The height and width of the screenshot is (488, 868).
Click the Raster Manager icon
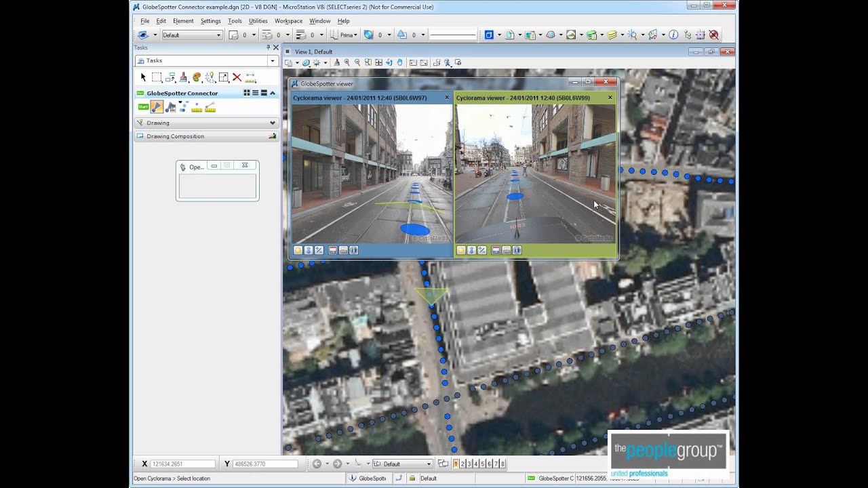pos(571,35)
